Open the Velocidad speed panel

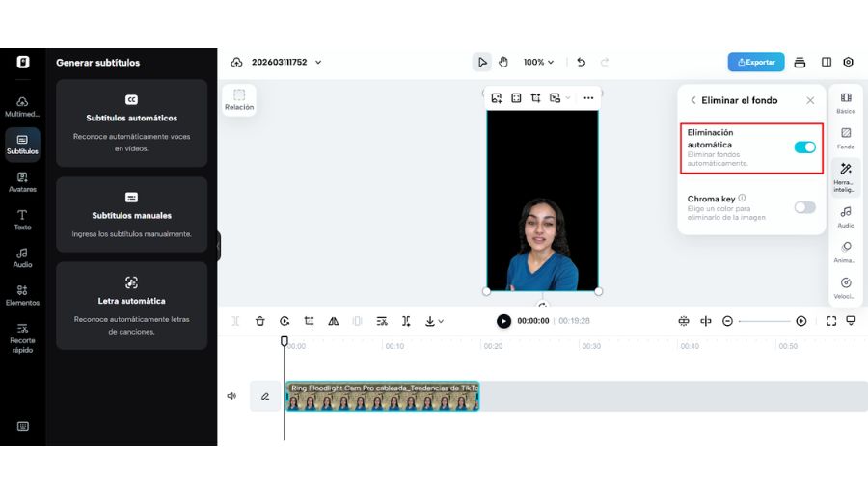(846, 287)
